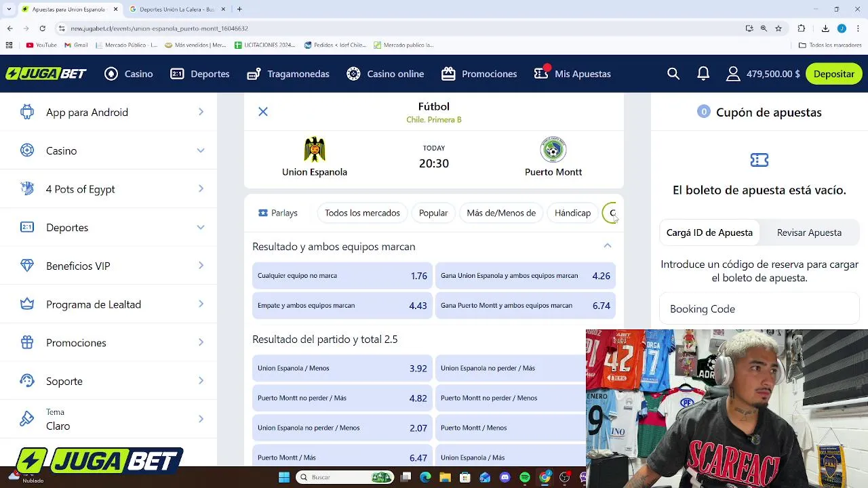The height and width of the screenshot is (488, 868).
Task: Bet Cualquier equipo no marca 1.76
Action: click(x=342, y=276)
